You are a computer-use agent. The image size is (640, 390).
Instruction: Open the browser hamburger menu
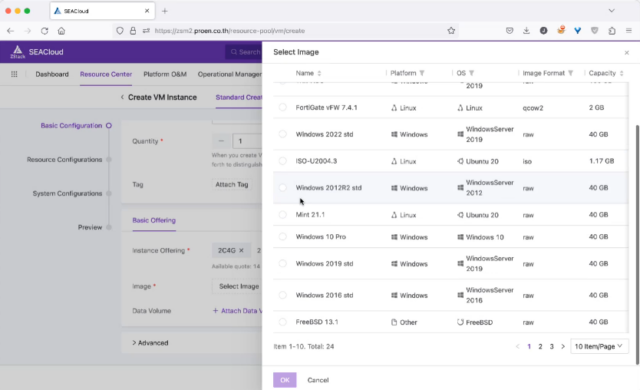[629, 31]
